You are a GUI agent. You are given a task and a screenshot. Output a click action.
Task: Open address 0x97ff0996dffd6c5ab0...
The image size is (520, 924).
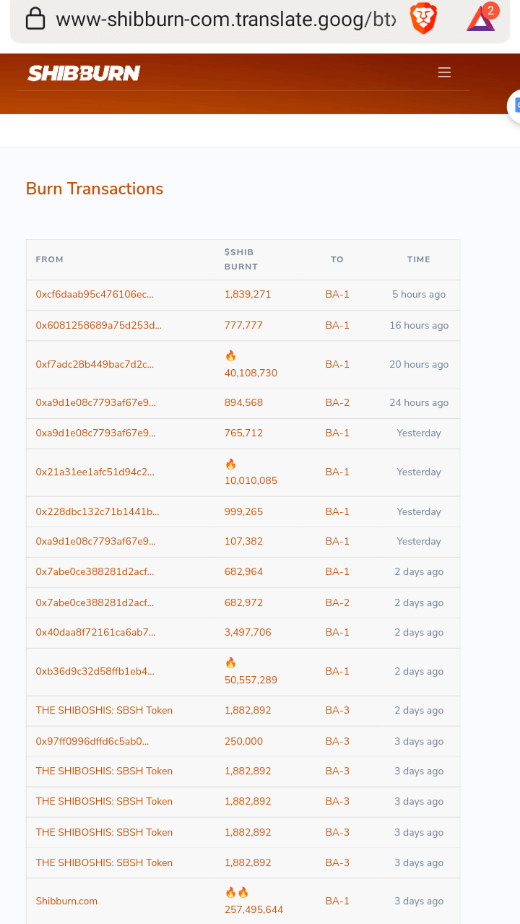point(92,741)
